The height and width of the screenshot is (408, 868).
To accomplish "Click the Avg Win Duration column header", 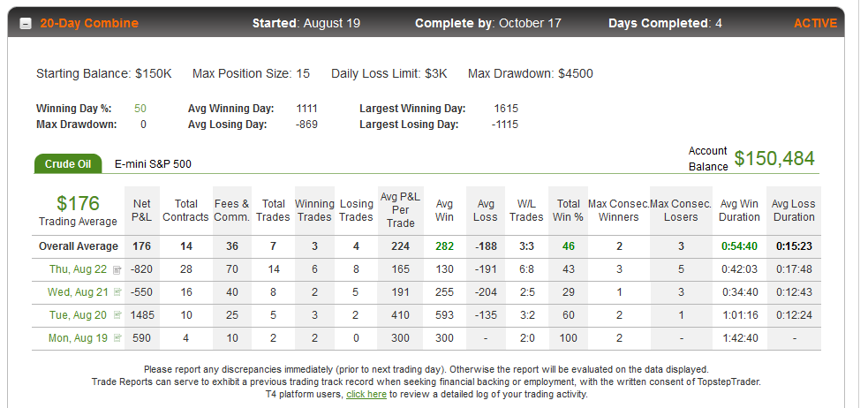I will tap(739, 210).
